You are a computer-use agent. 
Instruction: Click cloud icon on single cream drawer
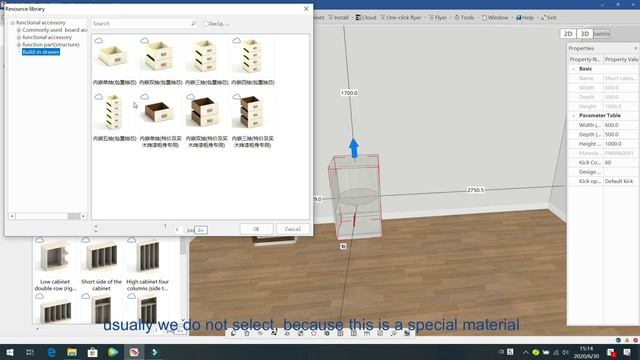click(x=98, y=40)
